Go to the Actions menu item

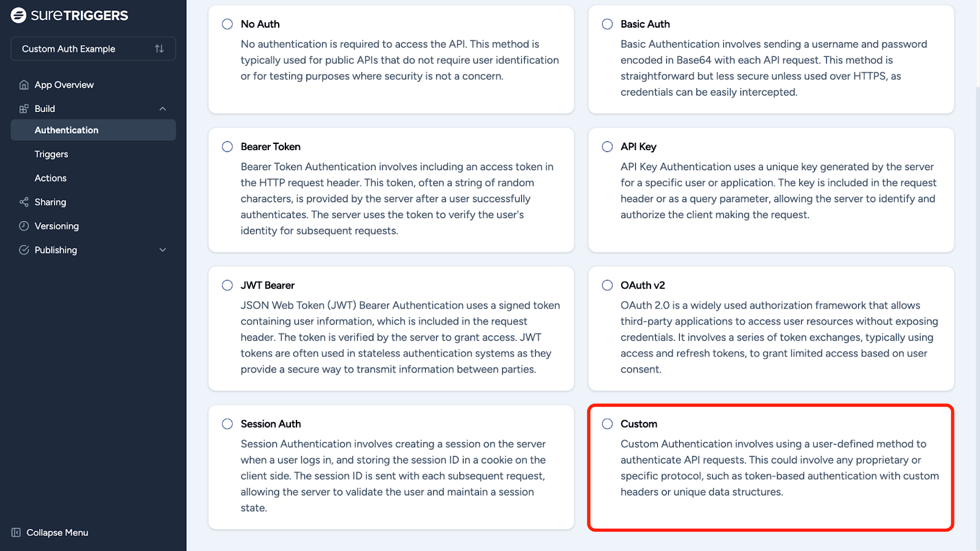click(x=51, y=178)
